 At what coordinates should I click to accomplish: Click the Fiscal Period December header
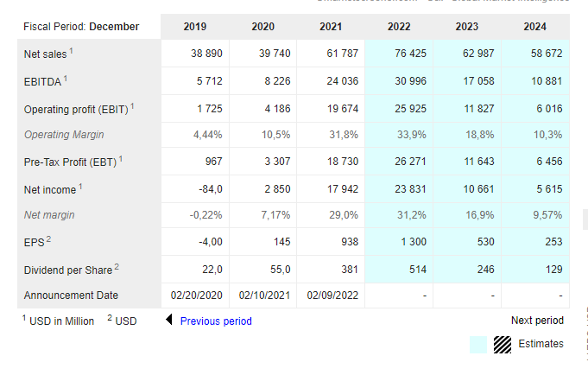point(81,27)
